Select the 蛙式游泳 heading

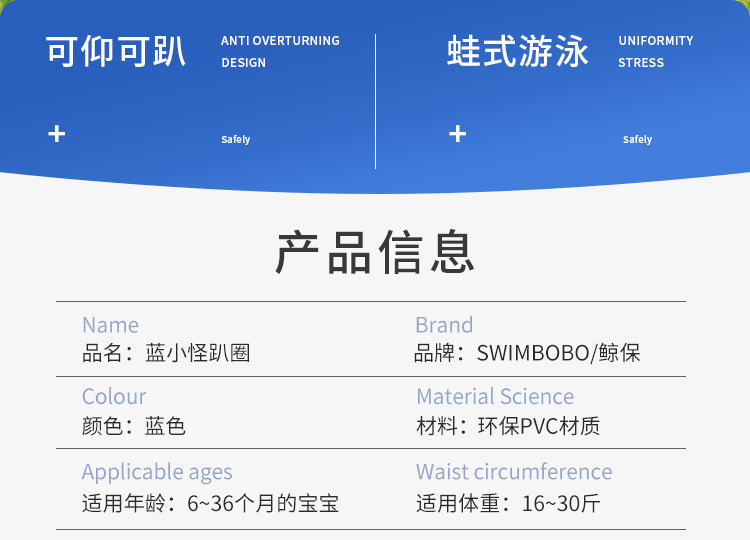point(518,51)
